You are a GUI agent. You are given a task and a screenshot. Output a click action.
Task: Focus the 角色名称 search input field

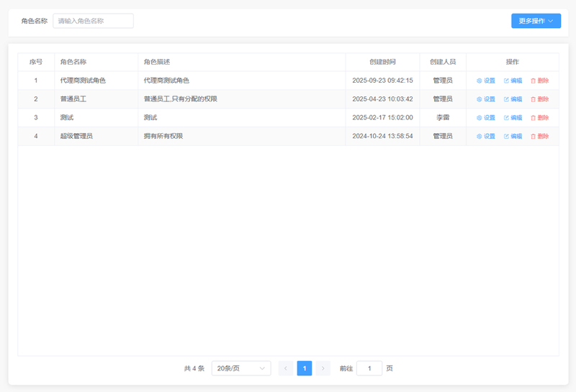pos(93,21)
